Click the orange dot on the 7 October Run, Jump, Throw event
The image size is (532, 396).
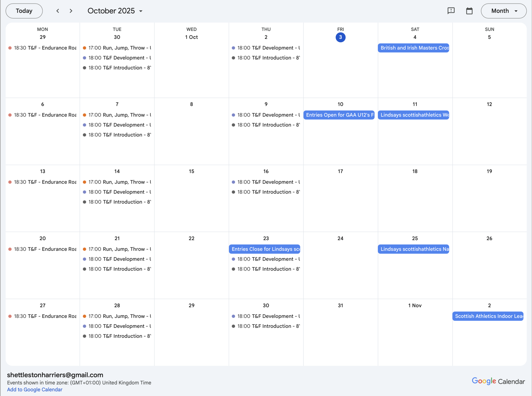tap(84, 115)
